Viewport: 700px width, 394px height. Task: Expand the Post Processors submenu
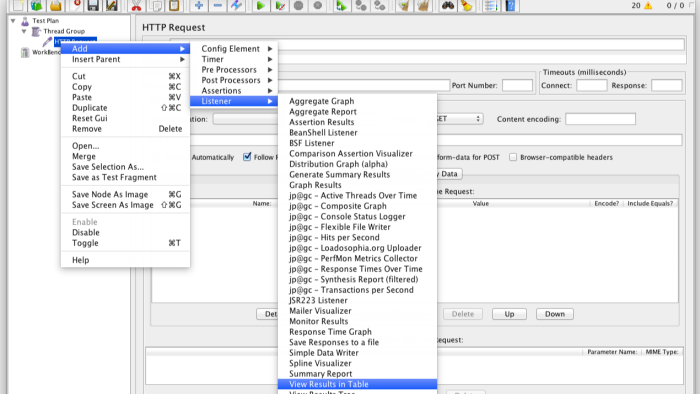(235, 80)
